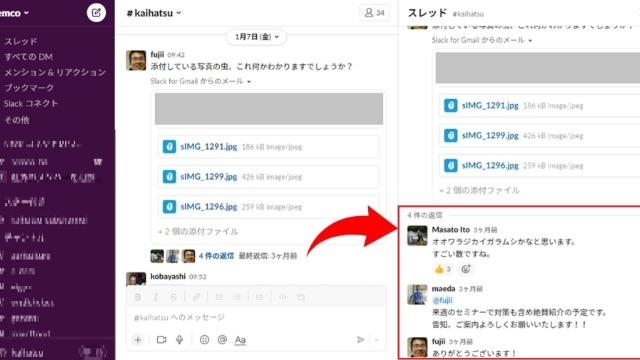Focus the #kaihatsu へのメッセージ input

256,317
